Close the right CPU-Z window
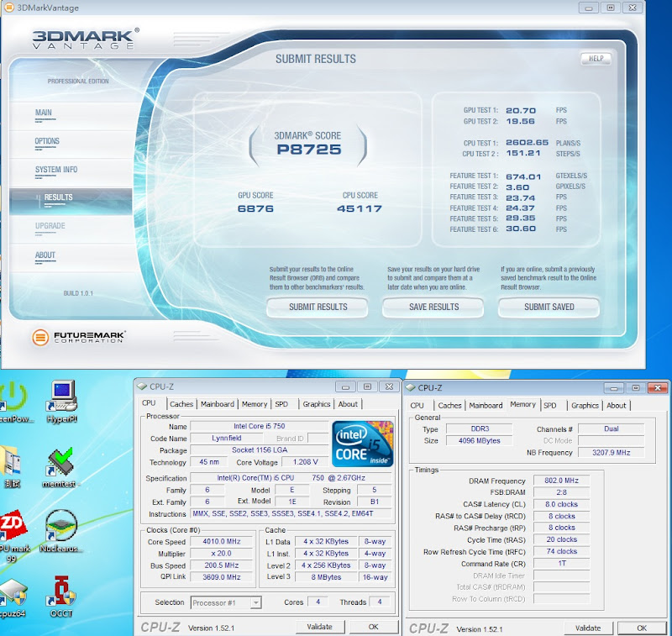 (x=657, y=388)
